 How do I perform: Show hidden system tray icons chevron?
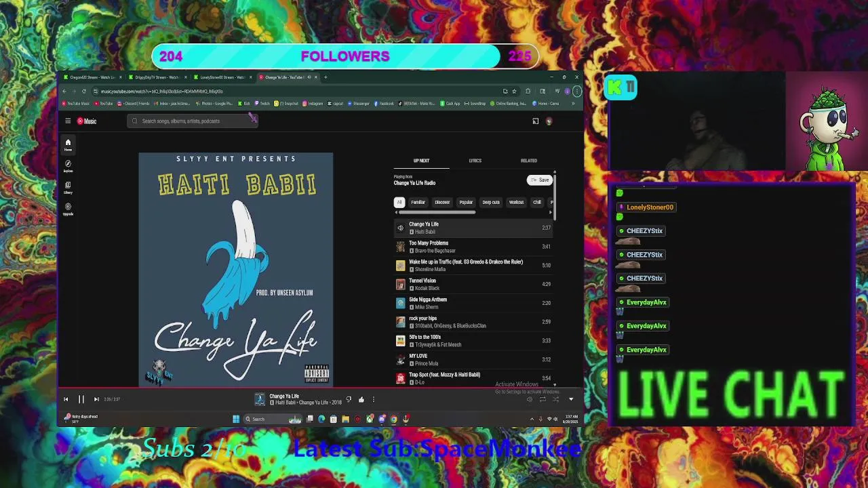pos(532,419)
